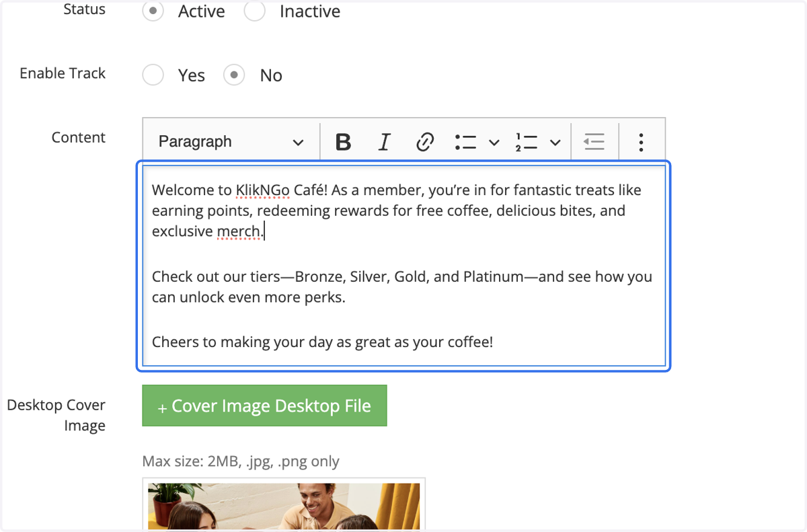Open the numbered list style dropdown arrow
Image resolution: width=807 pixels, height=532 pixels.
tap(555, 142)
